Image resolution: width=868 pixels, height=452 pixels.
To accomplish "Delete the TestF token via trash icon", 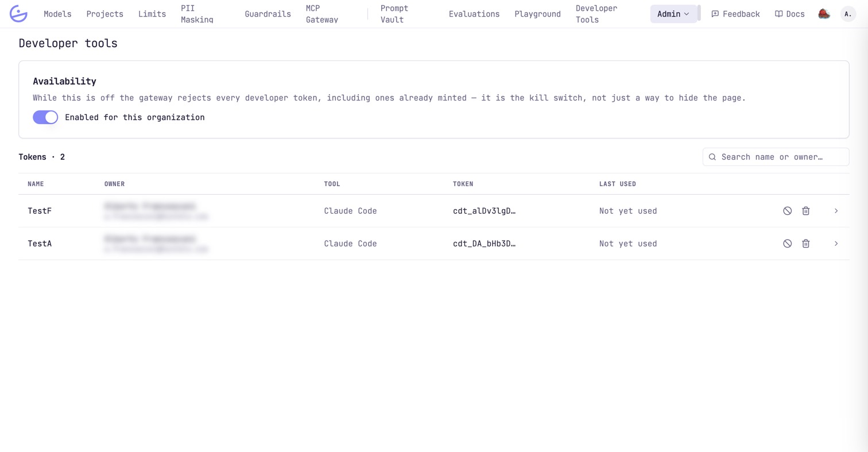I will pyautogui.click(x=806, y=211).
